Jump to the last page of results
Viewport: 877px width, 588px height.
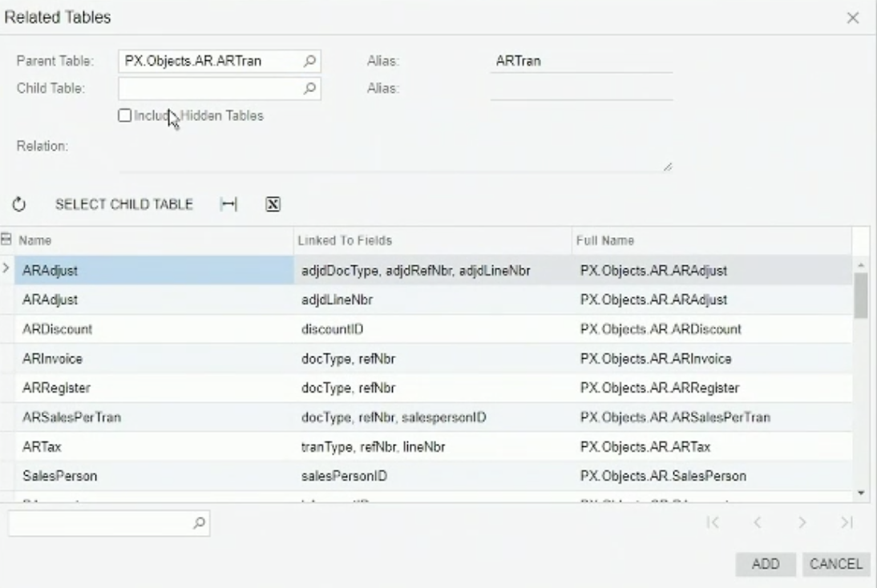tap(846, 523)
